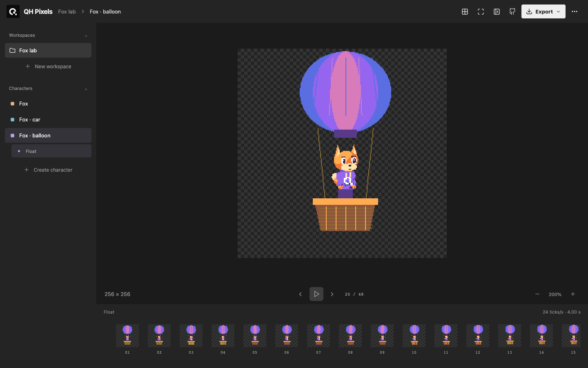Viewport: 588px width, 368px height.
Task: Open the three-dot more options menu
Action: click(x=575, y=11)
